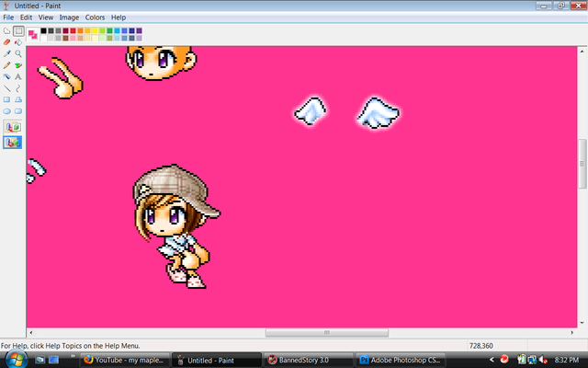Click the vertical scrollbar down arrow
Image resolution: width=588 pixels, height=368 pixels.
[x=582, y=323]
